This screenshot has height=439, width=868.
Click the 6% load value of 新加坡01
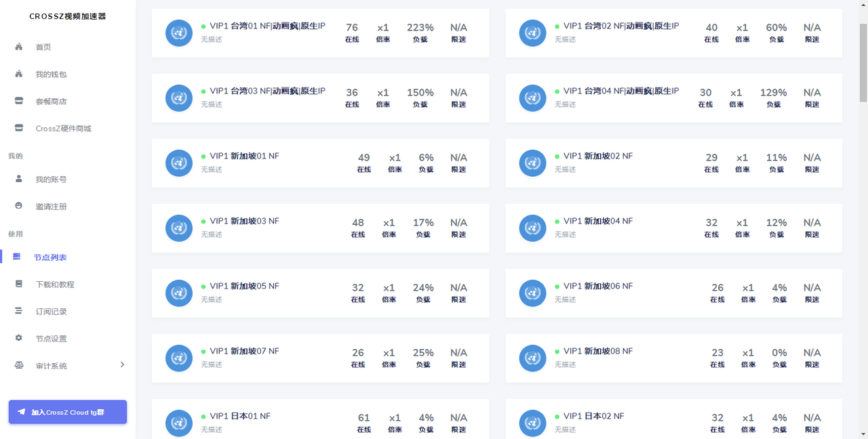tap(426, 158)
